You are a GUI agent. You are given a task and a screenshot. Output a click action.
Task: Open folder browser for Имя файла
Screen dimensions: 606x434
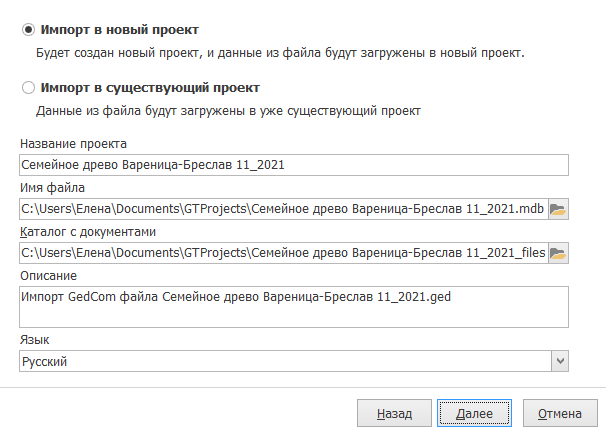(558, 209)
